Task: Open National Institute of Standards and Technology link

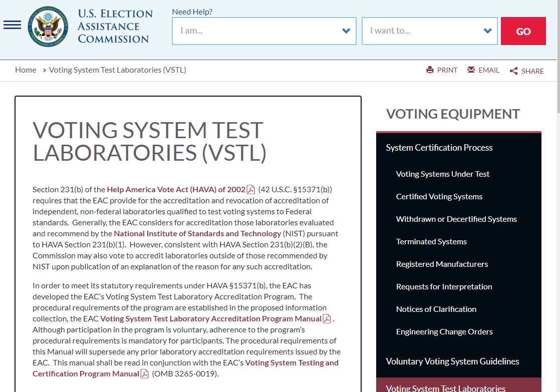Action: [197, 234]
